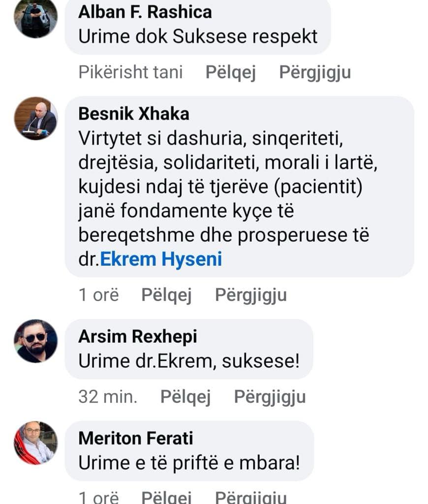
Task: Tap the "Urime dok Suksese respekt" comment bubble
Action: coord(198,37)
